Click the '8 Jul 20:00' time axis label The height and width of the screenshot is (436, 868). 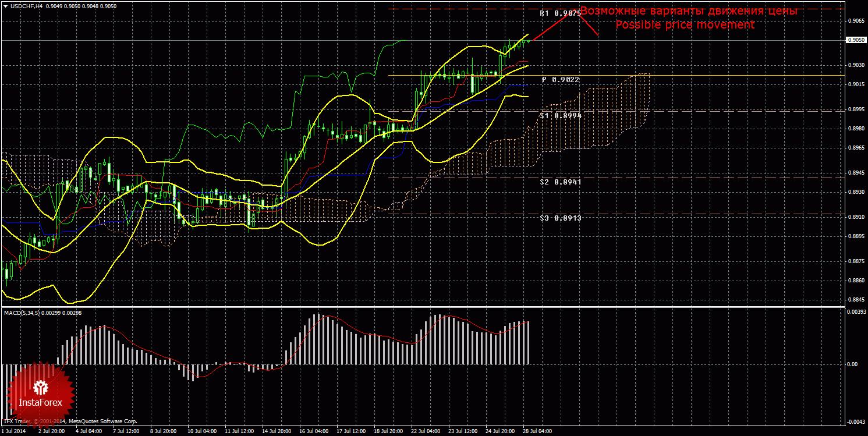point(164,432)
